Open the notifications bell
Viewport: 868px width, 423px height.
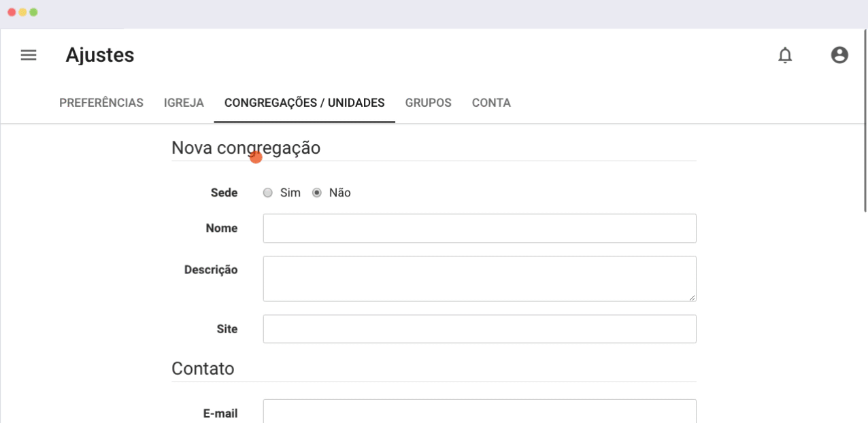[x=785, y=55]
